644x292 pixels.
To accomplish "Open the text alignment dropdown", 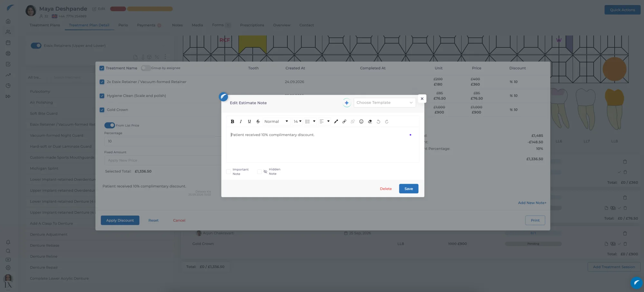I will pyautogui.click(x=325, y=121).
